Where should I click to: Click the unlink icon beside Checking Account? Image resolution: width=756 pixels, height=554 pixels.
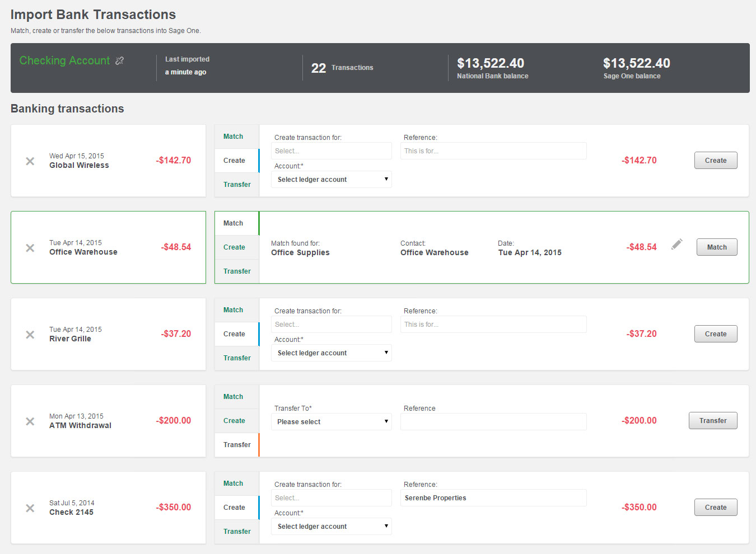coord(119,60)
